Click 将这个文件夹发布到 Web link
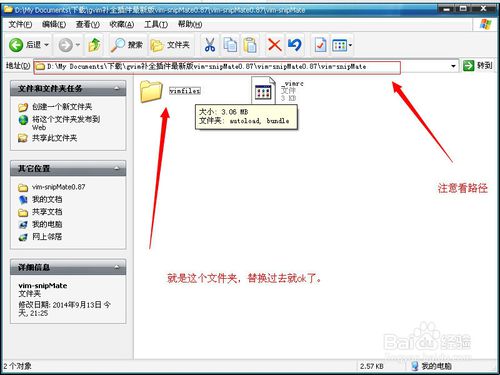Image resolution: width=500 pixels, height=375 pixels. click(66, 123)
